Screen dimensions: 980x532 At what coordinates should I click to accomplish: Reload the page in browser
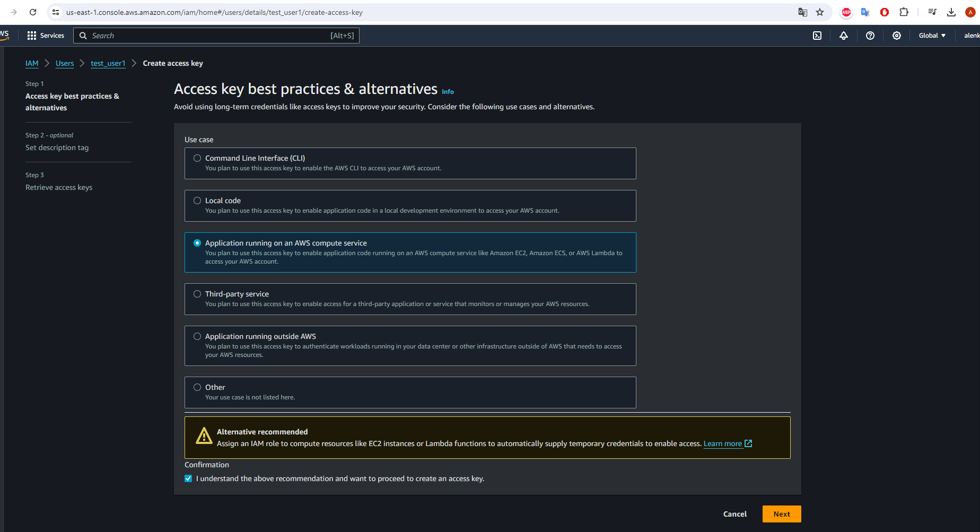pyautogui.click(x=33, y=12)
